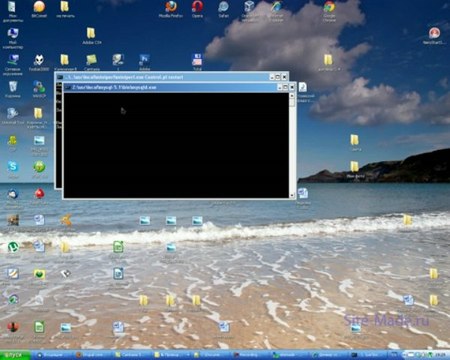
Task: Focus the perl.exe Control.pl restart window title bar
Action: 172,77
